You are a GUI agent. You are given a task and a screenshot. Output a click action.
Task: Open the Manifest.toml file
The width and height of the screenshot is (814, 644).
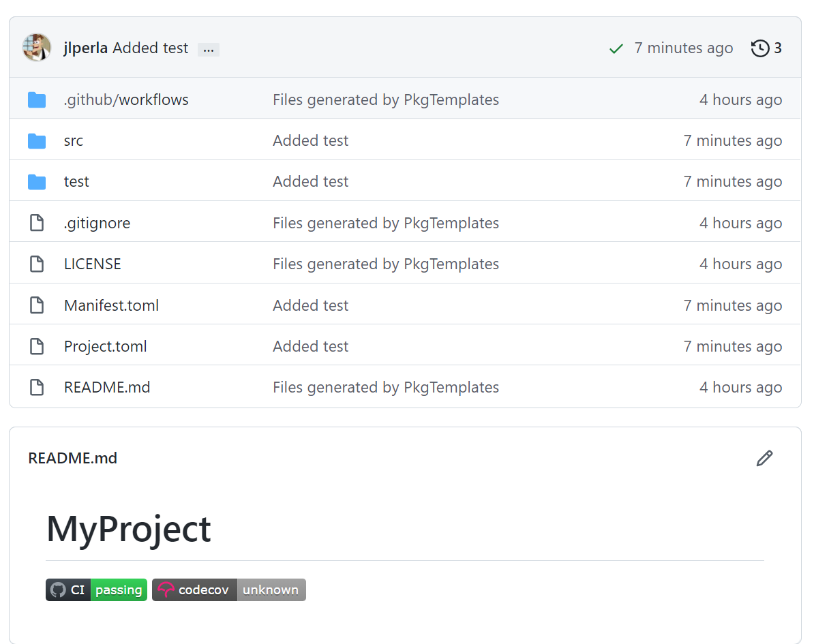click(111, 305)
